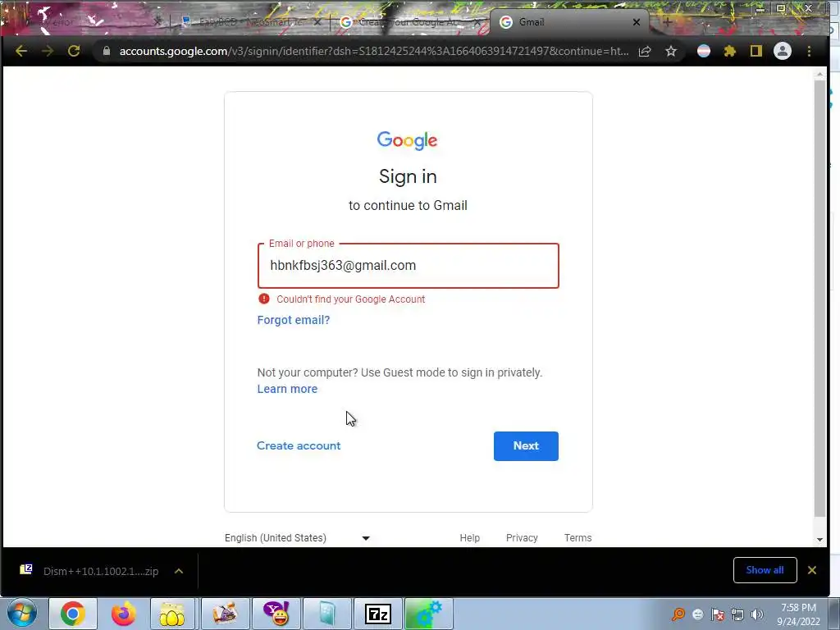Open Firefox from the taskbar
Viewport: 840px width, 630px height.
point(123,614)
